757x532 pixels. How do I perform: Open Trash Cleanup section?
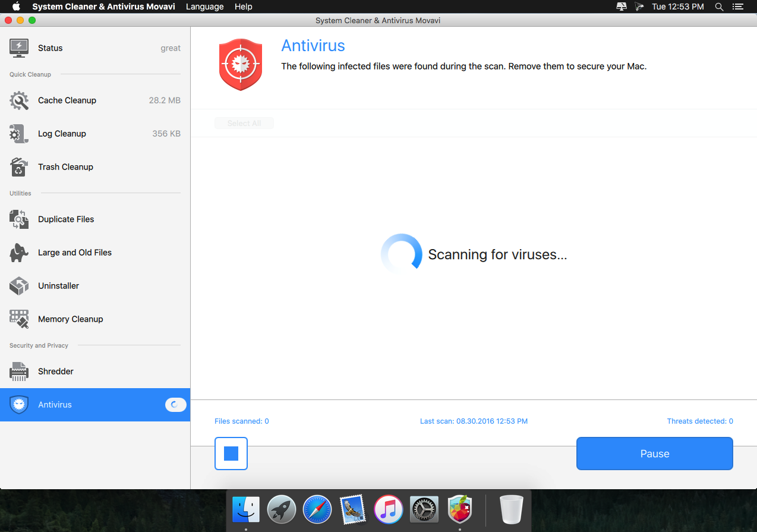click(95, 167)
